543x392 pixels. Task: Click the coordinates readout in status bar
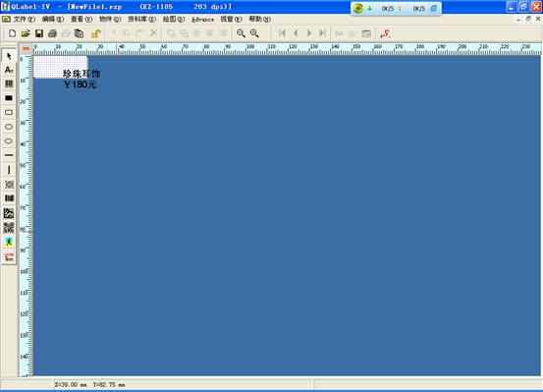click(x=90, y=385)
